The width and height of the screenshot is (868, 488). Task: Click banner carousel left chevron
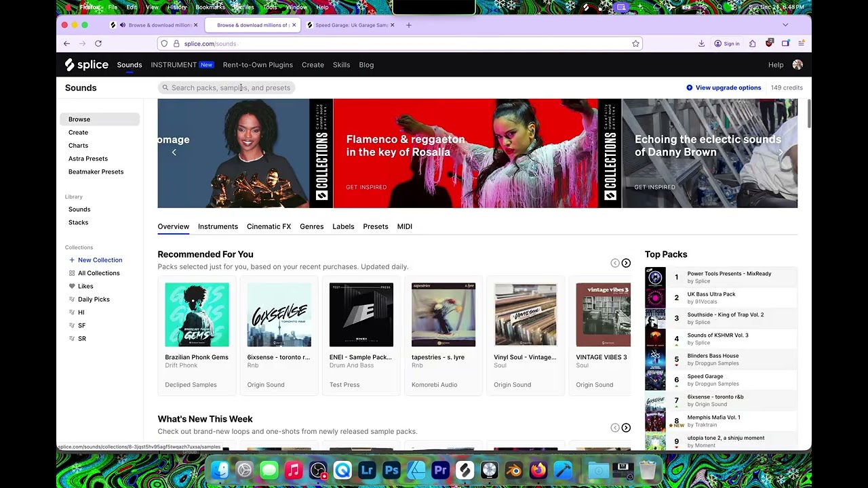tap(174, 152)
